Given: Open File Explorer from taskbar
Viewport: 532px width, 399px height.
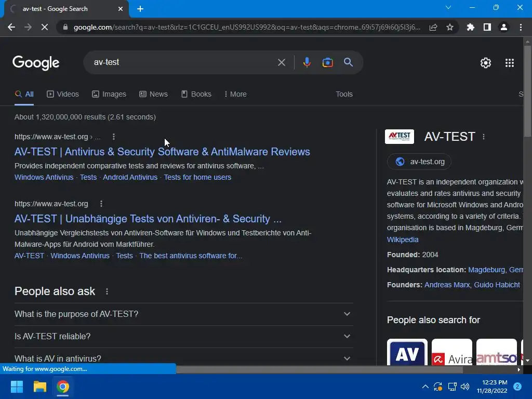Looking at the screenshot, I should pyautogui.click(x=39, y=387).
